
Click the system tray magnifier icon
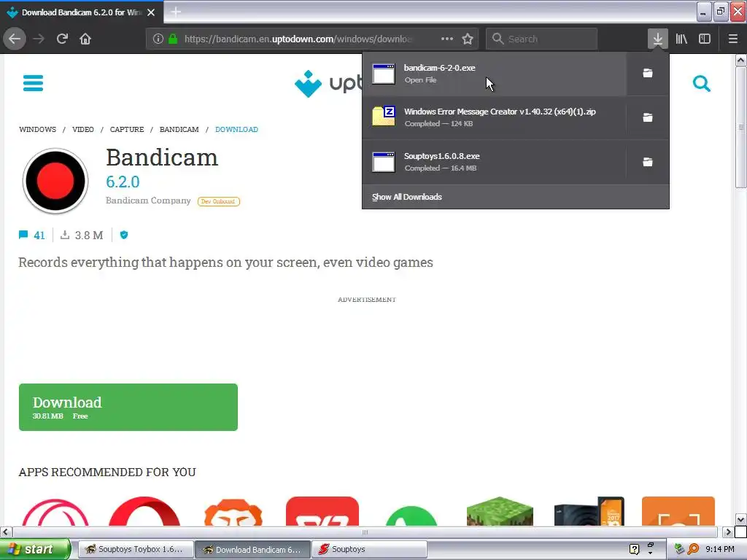click(x=693, y=549)
